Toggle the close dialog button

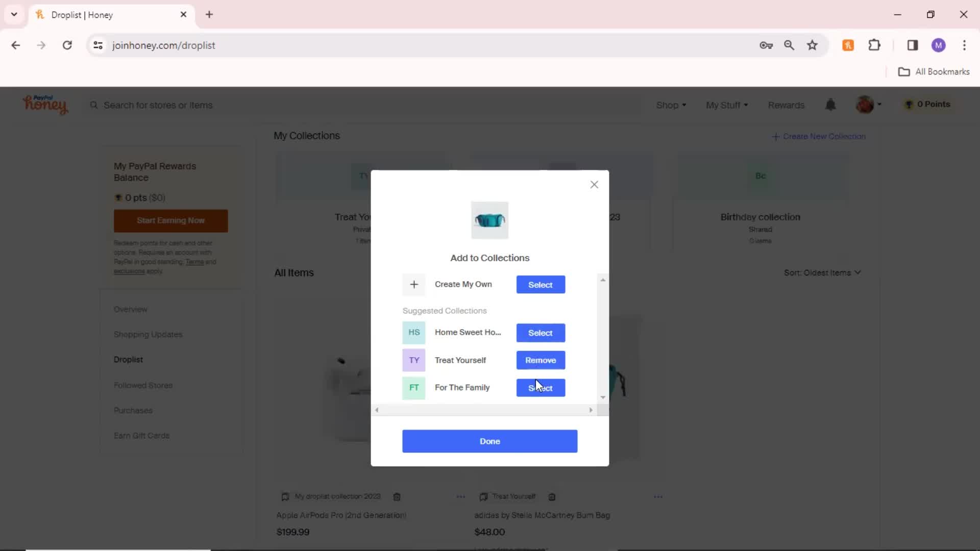[594, 184]
